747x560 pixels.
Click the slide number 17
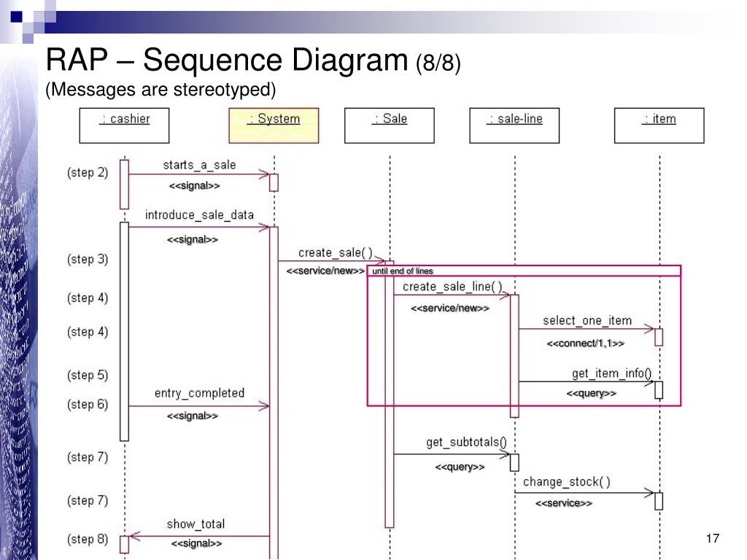713,539
